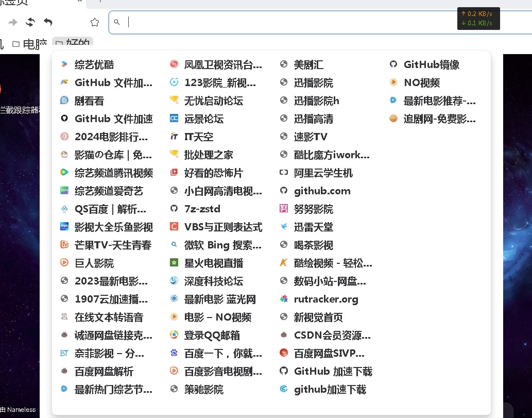
Task: Click the 在线文本转语音 bookmark icon
Action: [x=64, y=317]
